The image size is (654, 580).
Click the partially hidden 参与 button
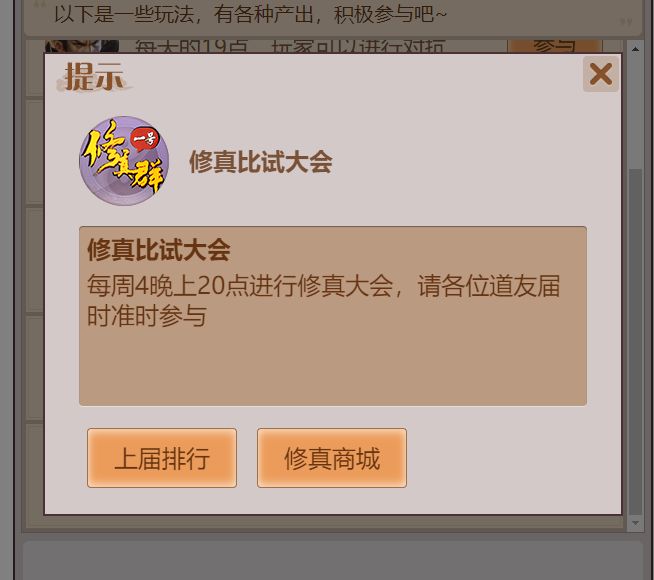point(555,46)
